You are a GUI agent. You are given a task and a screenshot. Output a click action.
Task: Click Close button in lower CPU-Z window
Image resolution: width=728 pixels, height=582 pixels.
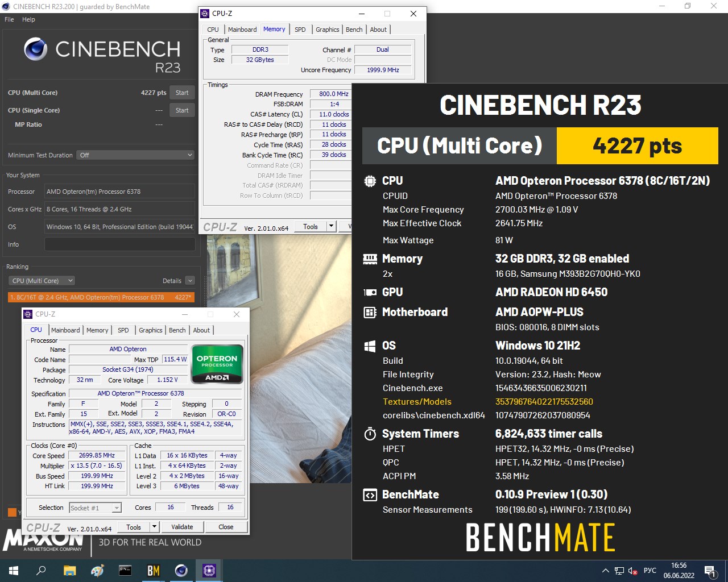(226, 527)
